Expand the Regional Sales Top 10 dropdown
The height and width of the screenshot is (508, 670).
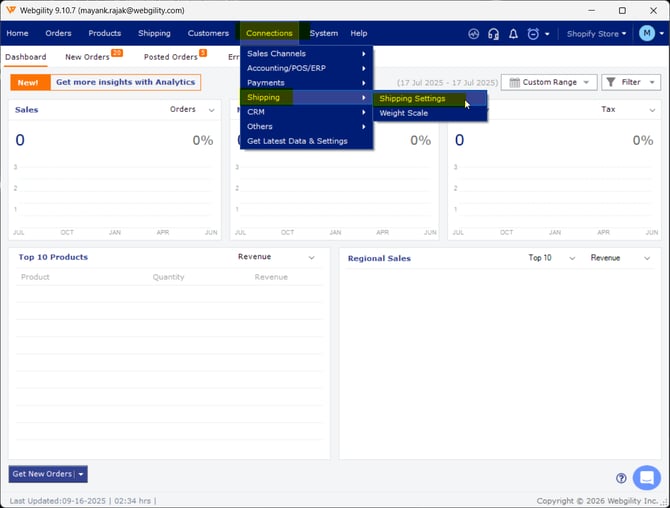coord(551,258)
